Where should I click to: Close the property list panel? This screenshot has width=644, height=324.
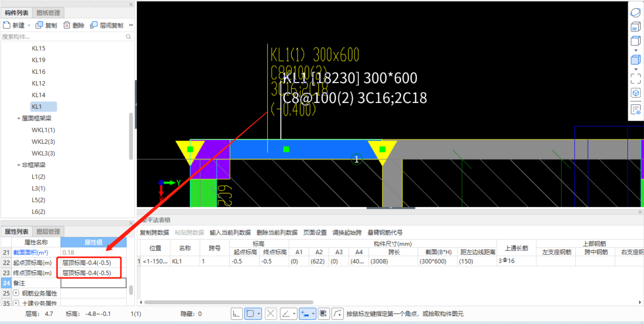[x=131, y=223]
